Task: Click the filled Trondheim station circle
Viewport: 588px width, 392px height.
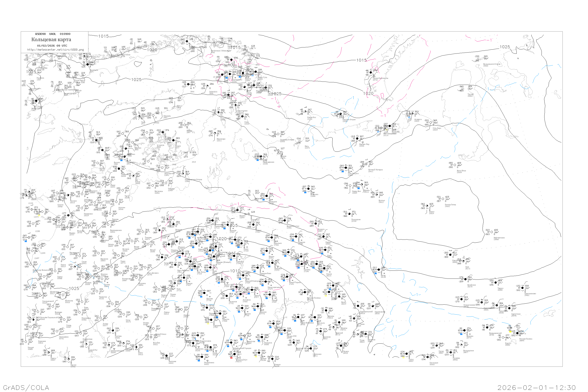Action: 87,64
